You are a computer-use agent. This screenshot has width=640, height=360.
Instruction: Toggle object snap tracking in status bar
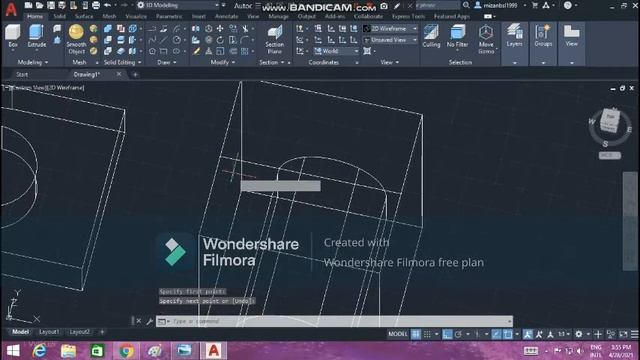(x=496, y=334)
